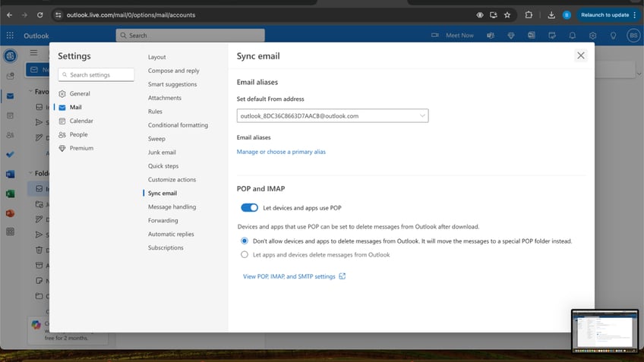Open the Premium diamond icon in header

click(x=511, y=36)
